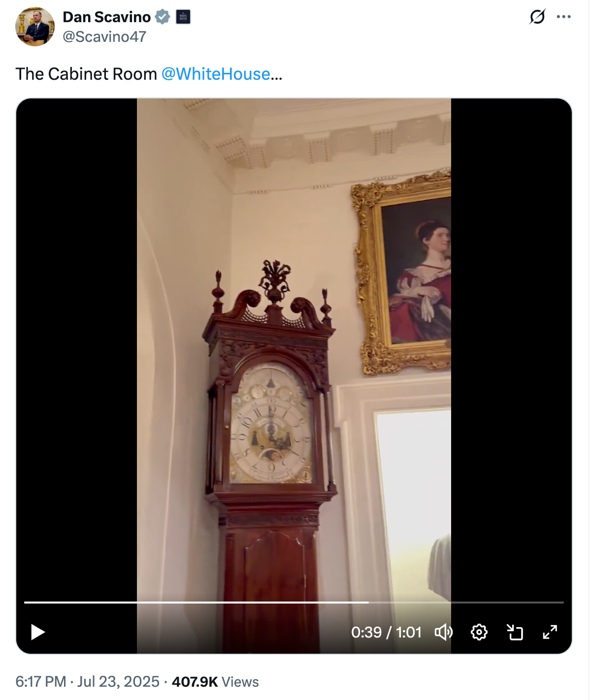This screenshot has width=591, height=700.
Task: Open the Grok slash-circle icon
Action: (x=537, y=17)
